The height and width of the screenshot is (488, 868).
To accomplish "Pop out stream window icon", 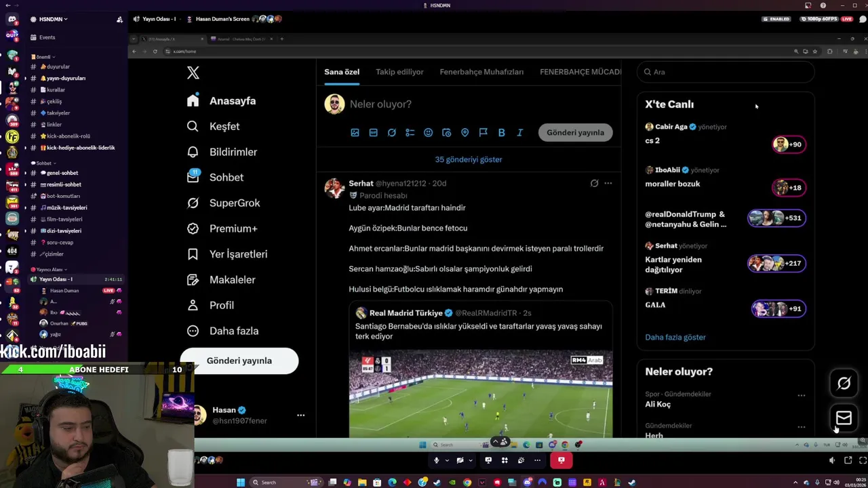I will point(848,460).
